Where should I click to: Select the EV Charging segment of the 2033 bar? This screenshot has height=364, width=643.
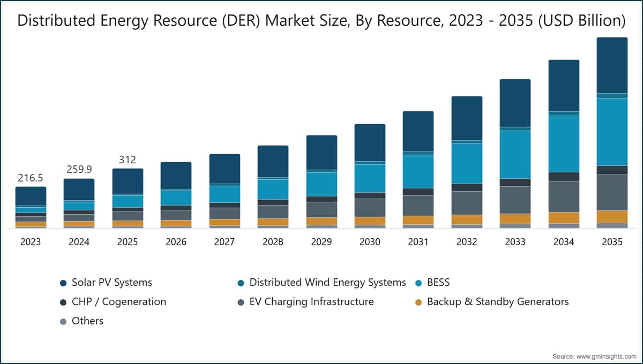point(515,200)
